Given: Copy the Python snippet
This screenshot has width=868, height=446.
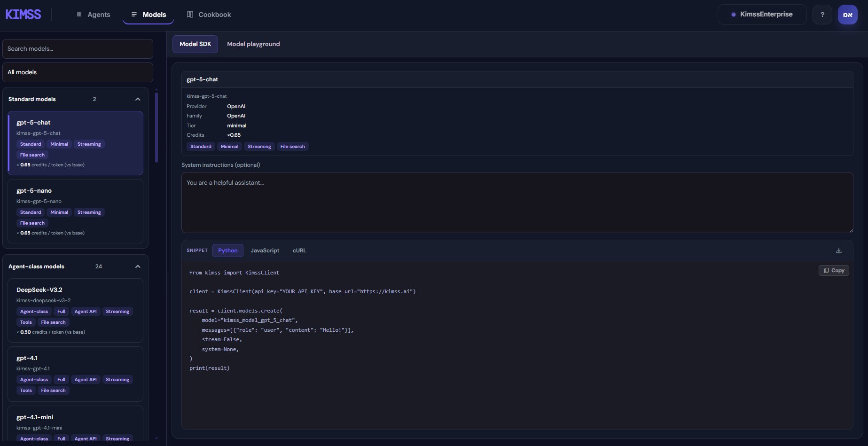Looking at the screenshot, I should pyautogui.click(x=834, y=270).
